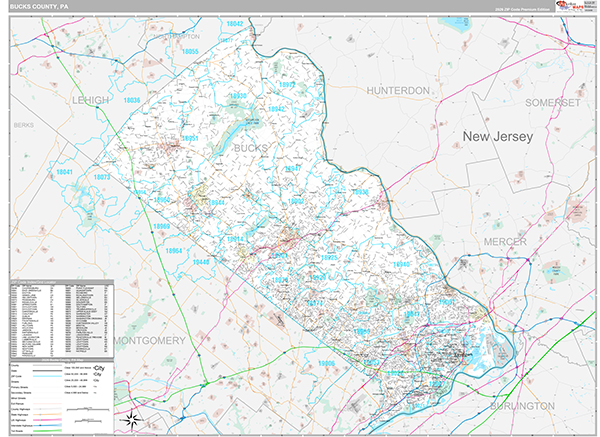
Task: Select the Somerset county label
Action: pyautogui.click(x=551, y=103)
